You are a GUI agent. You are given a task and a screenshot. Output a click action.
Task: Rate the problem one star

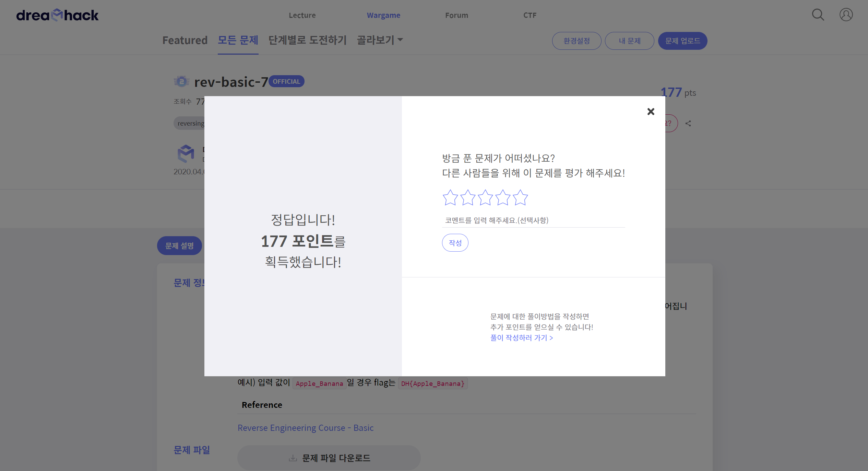[x=450, y=198]
